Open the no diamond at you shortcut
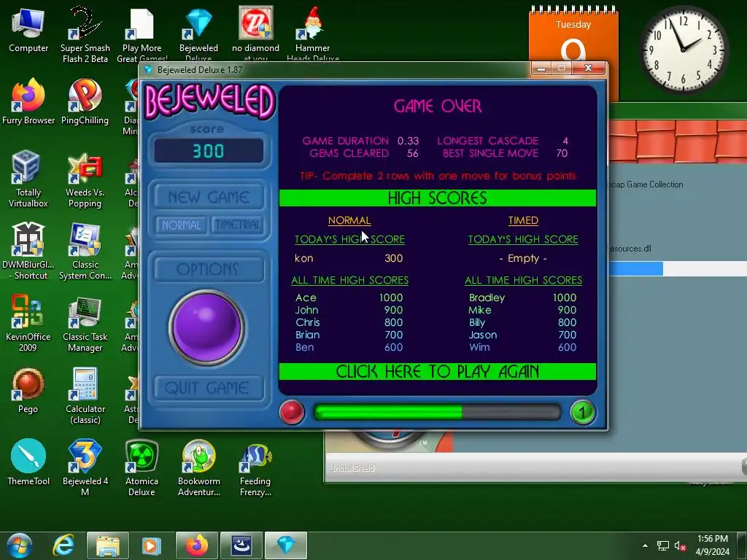Image resolution: width=747 pixels, height=560 pixels. pyautogui.click(x=256, y=34)
